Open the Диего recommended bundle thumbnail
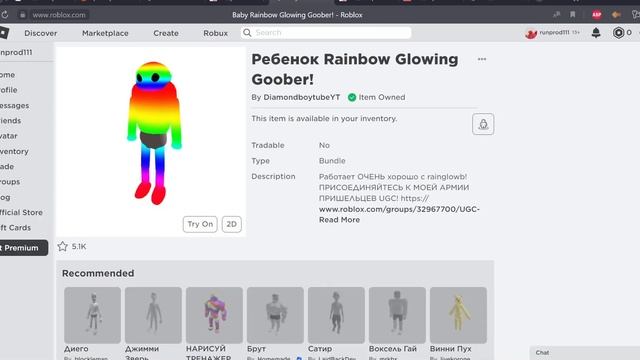 point(92,315)
